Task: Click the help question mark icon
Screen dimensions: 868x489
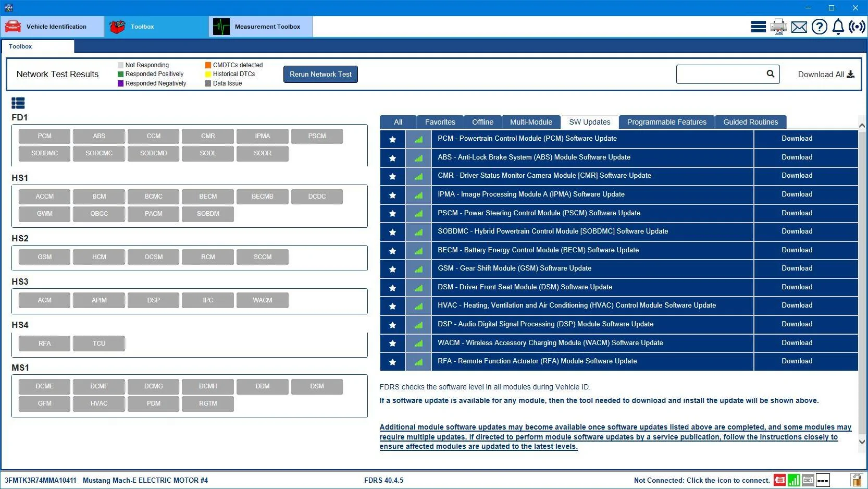Action: 820,27
